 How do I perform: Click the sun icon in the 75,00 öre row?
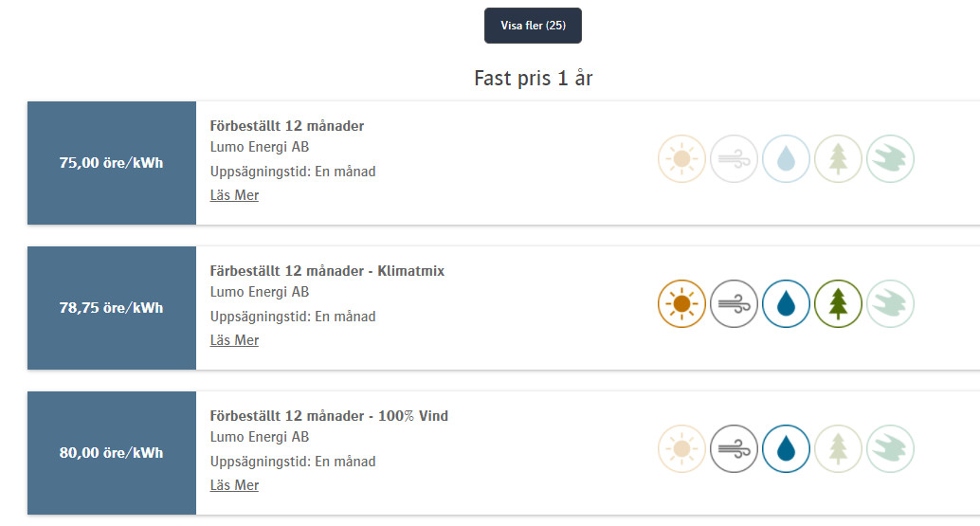tap(681, 159)
